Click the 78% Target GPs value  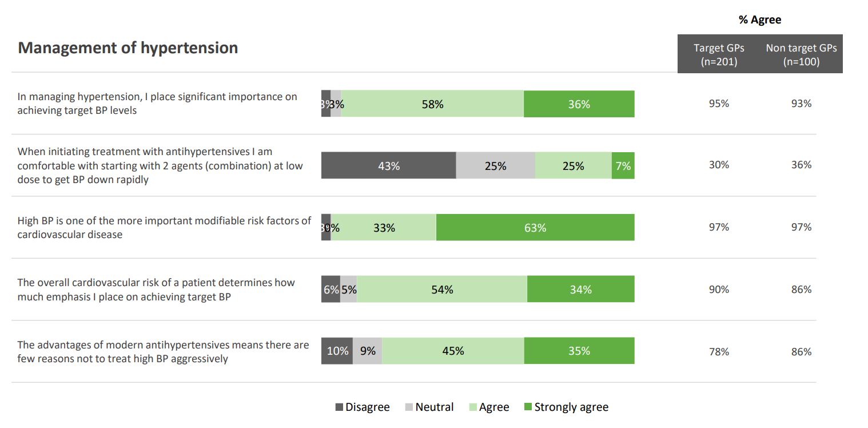719,352
